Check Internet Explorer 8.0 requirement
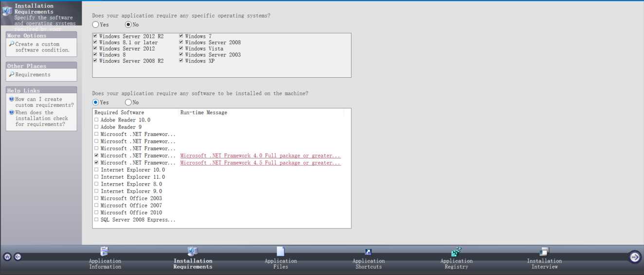The height and width of the screenshot is (275, 644). coord(96,184)
